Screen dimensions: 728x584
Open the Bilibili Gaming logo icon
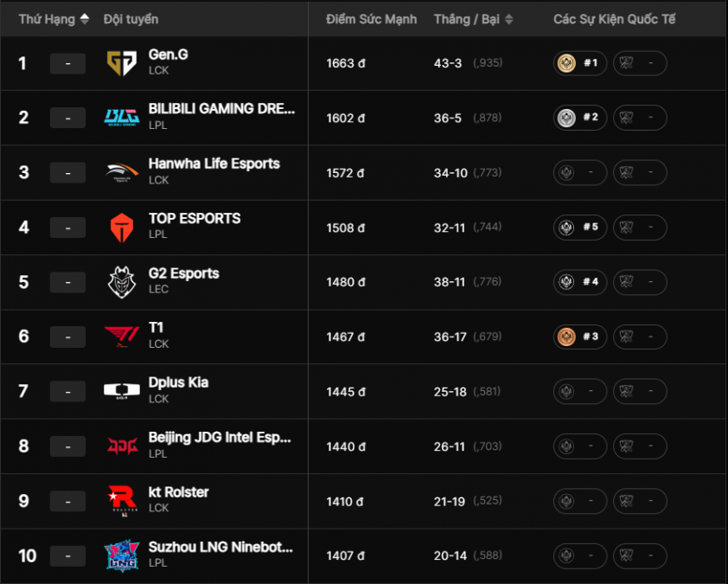122,118
